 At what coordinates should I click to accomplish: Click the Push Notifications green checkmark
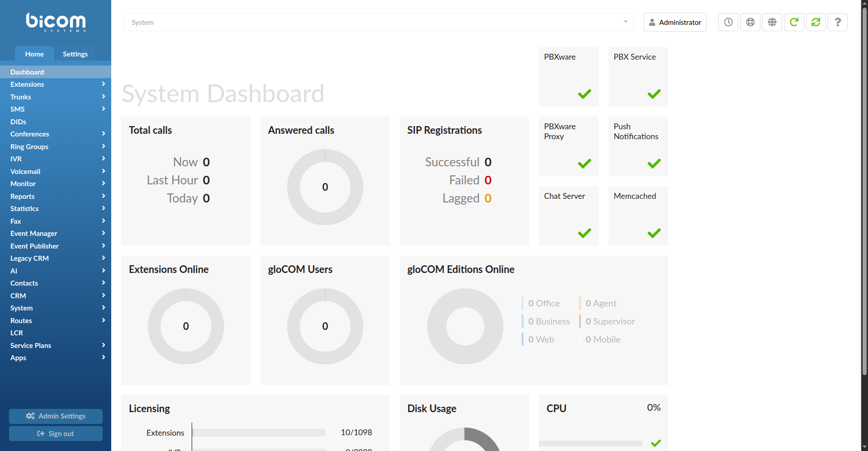coord(654,164)
